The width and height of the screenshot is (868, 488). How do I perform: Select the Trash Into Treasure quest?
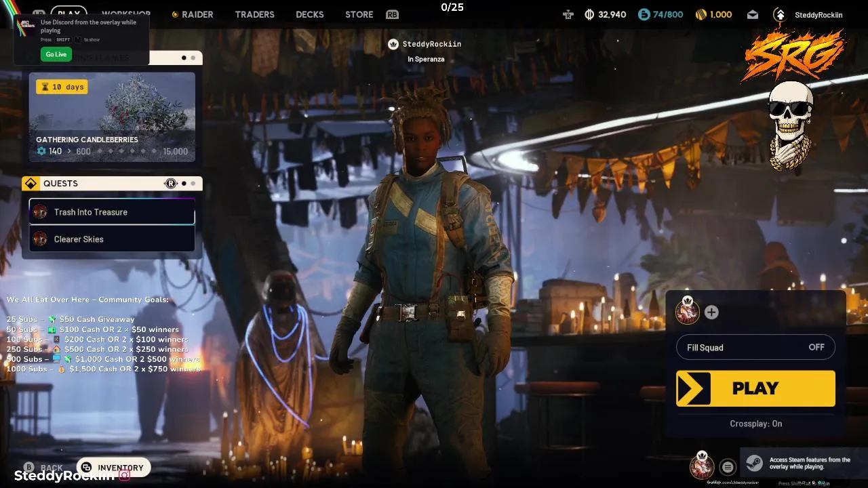pos(112,212)
